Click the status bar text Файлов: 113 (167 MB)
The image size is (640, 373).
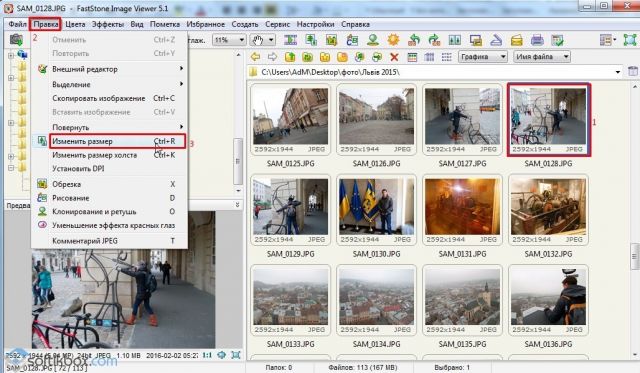pos(362,367)
